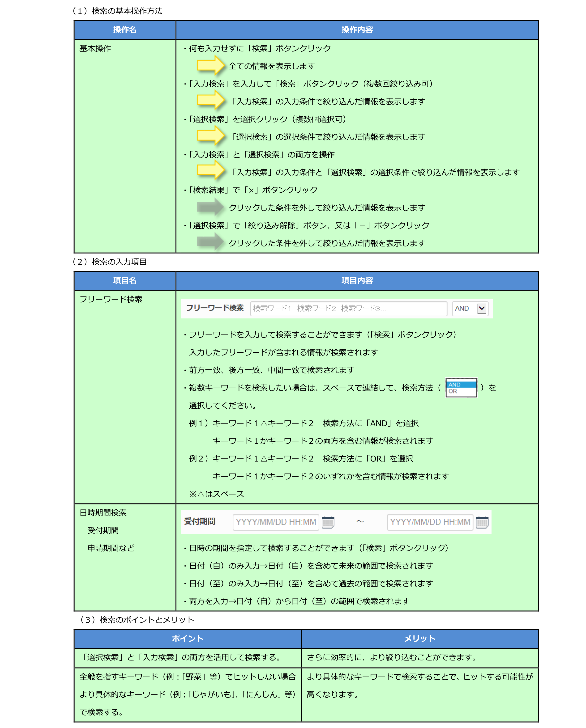Click the heading （1）検索の基本操作方法
586x728 pixels.
click(x=117, y=11)
